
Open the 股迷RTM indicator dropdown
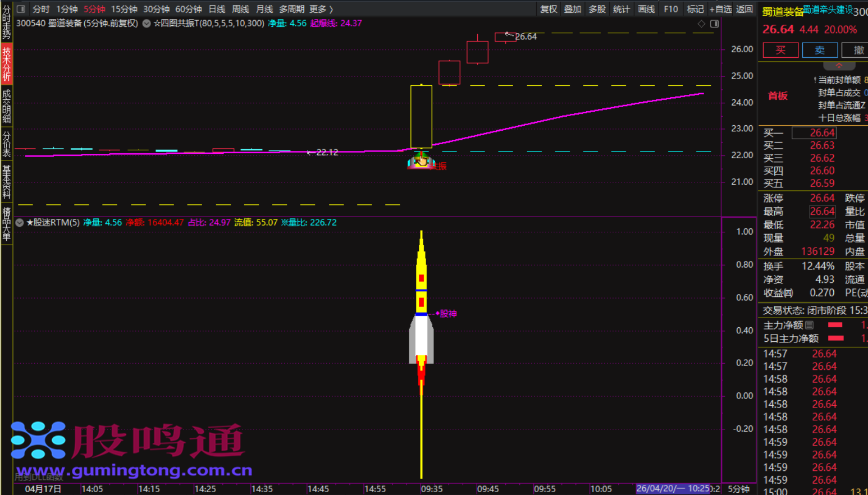(20, 223)
